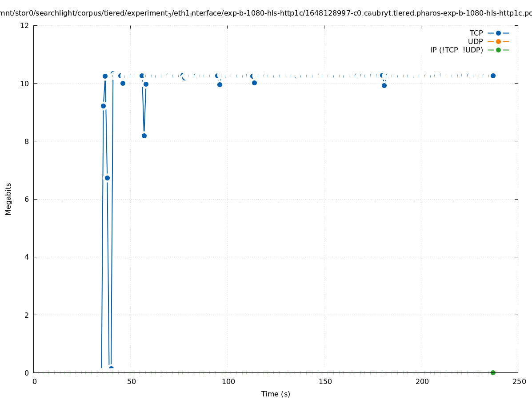Click the TCP data point near 6.7 Megabits
This screenshot has height=400, width=532.
coord(107,178)
